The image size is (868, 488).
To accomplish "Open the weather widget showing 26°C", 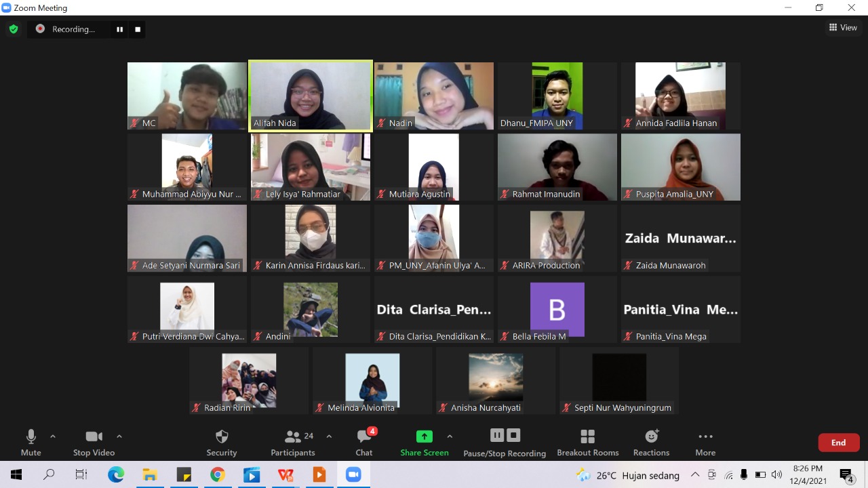I will [x=629, y=475].
